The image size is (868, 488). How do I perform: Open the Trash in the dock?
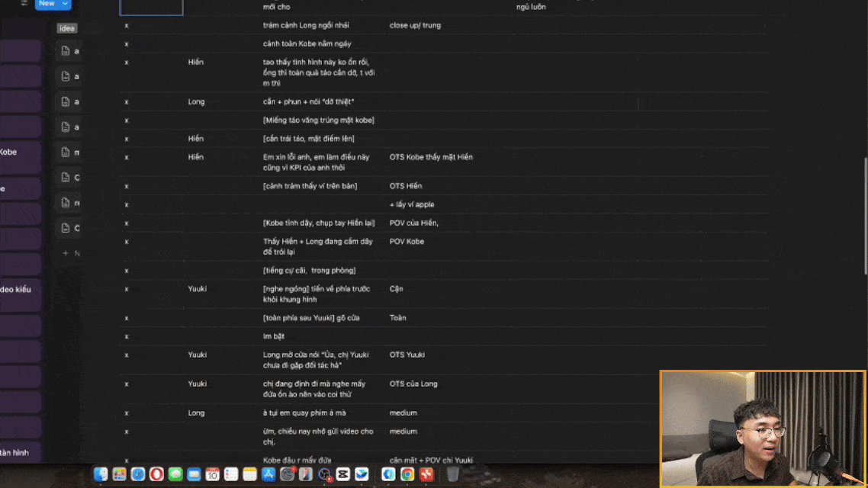(452, 474)
